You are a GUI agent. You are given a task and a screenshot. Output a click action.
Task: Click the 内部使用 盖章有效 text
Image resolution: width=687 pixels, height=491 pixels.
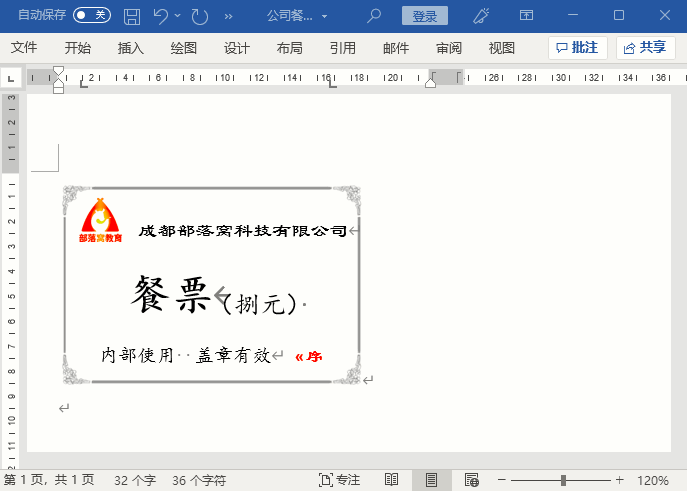coord(186,355)
